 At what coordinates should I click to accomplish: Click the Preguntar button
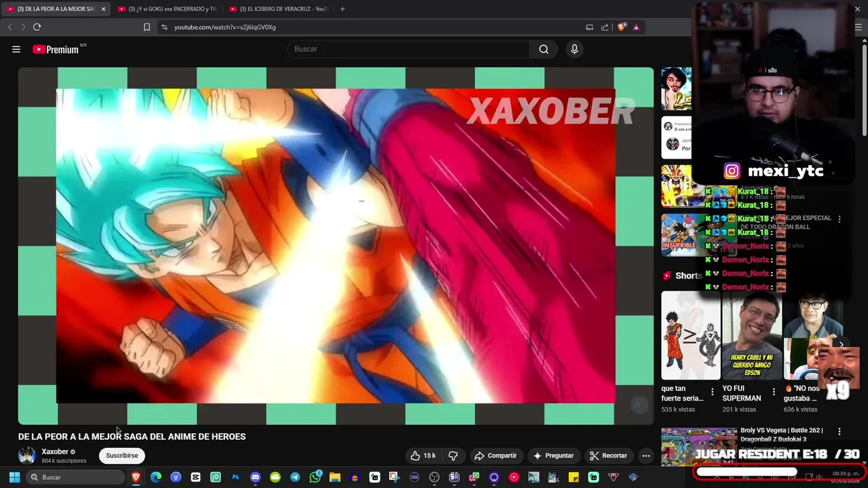point(553,455)
